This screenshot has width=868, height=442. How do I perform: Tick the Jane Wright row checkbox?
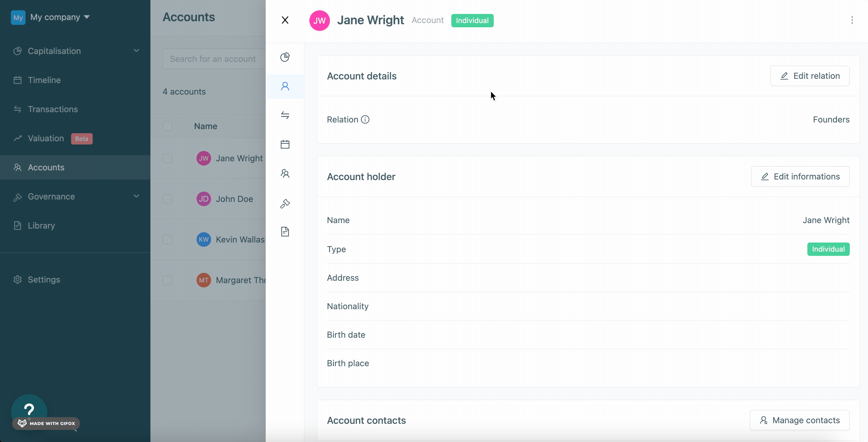[167, 158]
